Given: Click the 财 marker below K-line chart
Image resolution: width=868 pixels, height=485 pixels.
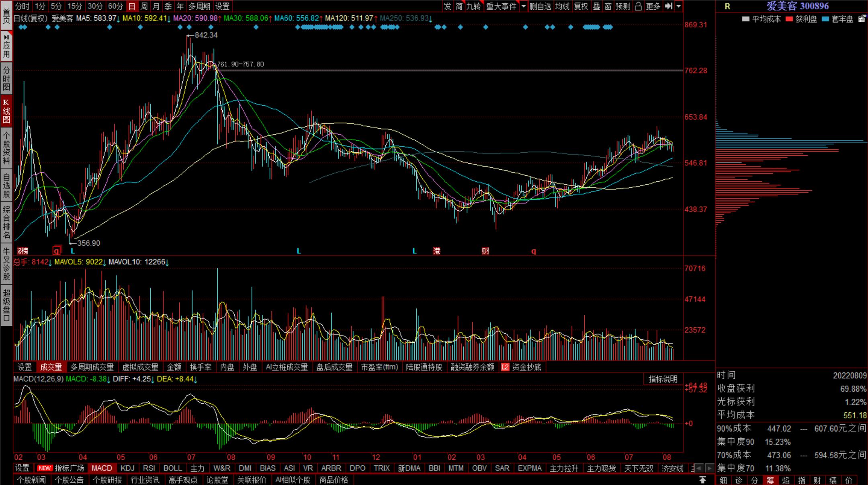Looking at the screenshot, I should (485, 251).
